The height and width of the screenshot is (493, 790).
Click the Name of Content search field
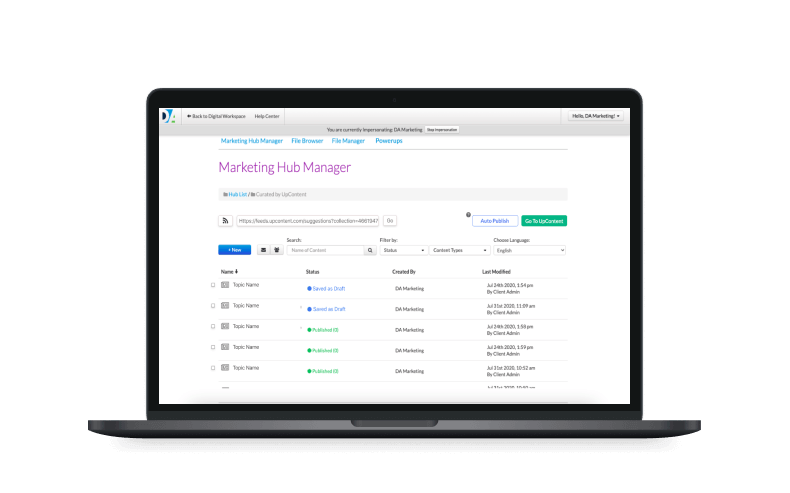(x=325, y=250)
